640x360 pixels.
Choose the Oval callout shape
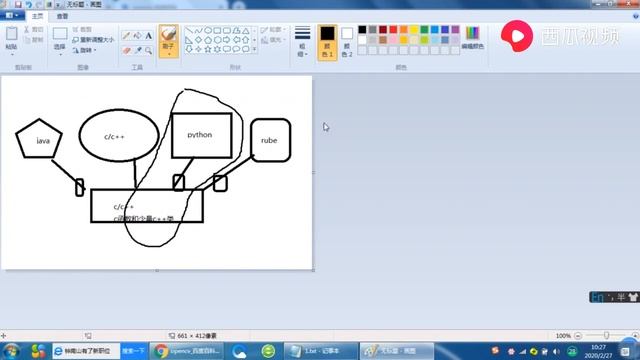(236, 49)
